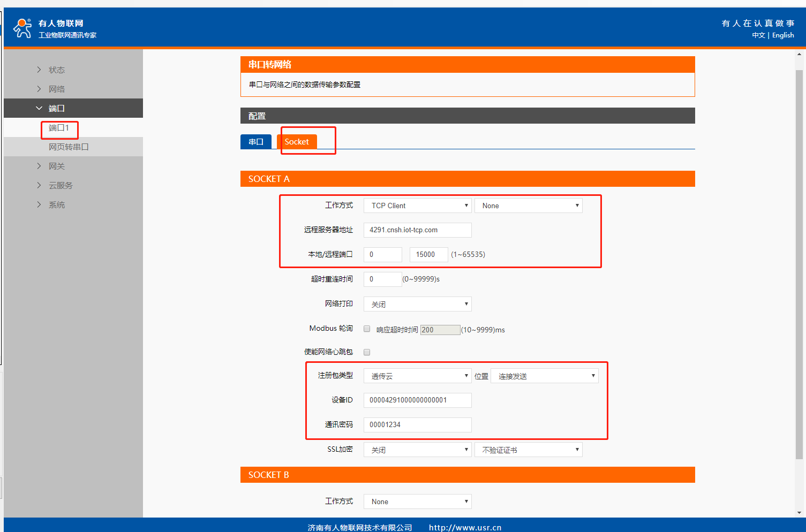Switch to the 串口 tab
The height and width of the screenshot is (532, 806).
pos(256,142)
